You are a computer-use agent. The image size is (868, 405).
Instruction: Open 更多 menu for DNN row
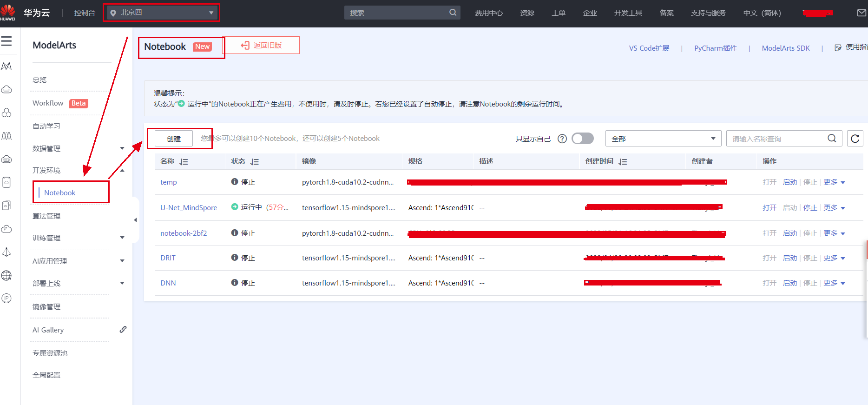click(x=834, y=283)
